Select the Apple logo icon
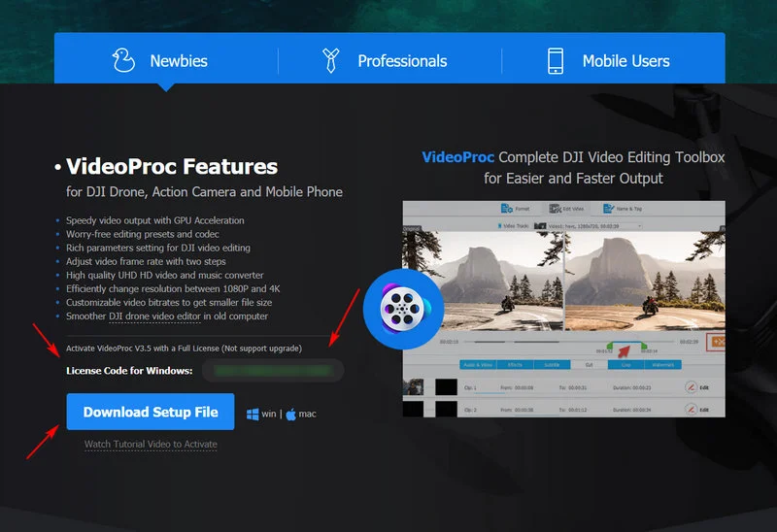The image size is (777, 532). point(290,414)
